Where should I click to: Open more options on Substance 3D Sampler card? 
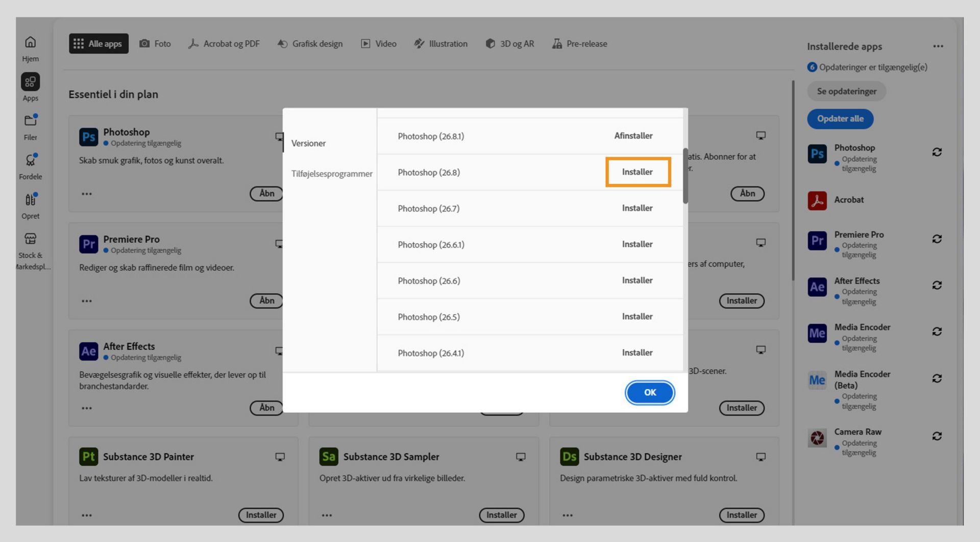(327, 515)
